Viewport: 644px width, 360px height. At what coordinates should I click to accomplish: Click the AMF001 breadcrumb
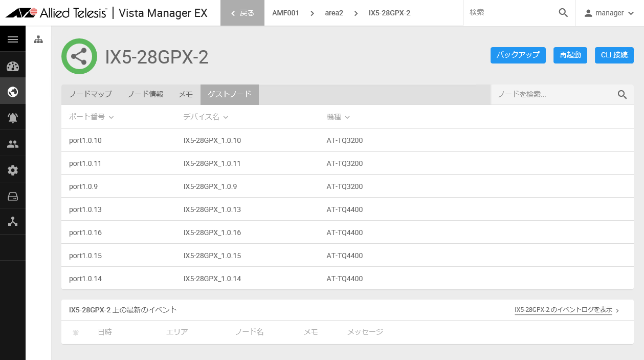click(x=285, y=13)
